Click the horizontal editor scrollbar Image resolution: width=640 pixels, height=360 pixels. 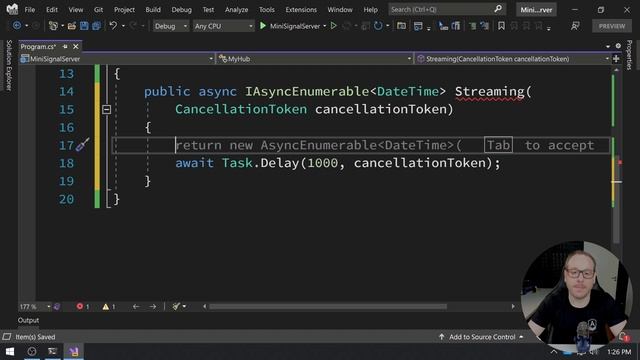coord(328,307)
